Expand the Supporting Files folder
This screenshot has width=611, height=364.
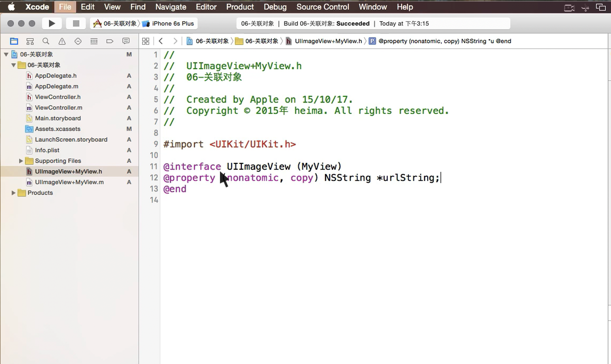coord(21,161)
